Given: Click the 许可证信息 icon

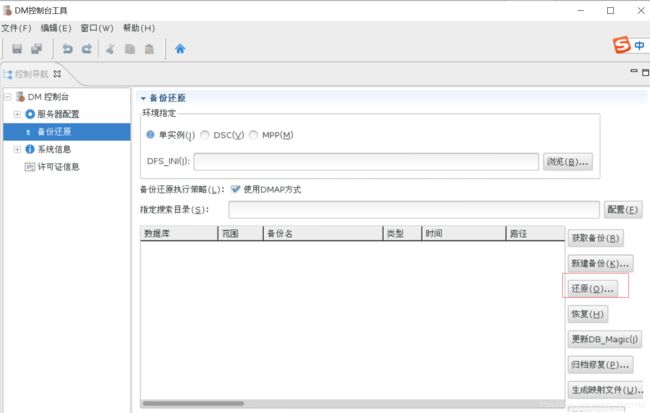Looking at the screenshot, I should 30,167.
